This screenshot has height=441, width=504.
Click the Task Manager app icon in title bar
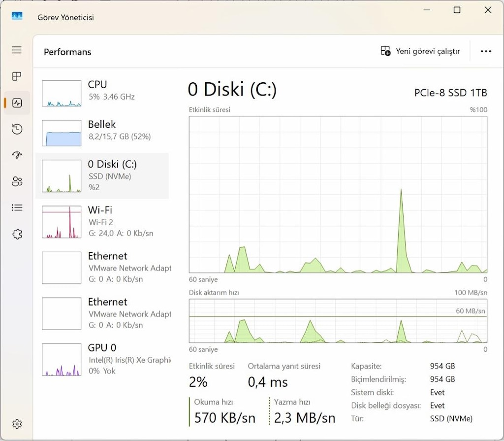click(17, 16)
